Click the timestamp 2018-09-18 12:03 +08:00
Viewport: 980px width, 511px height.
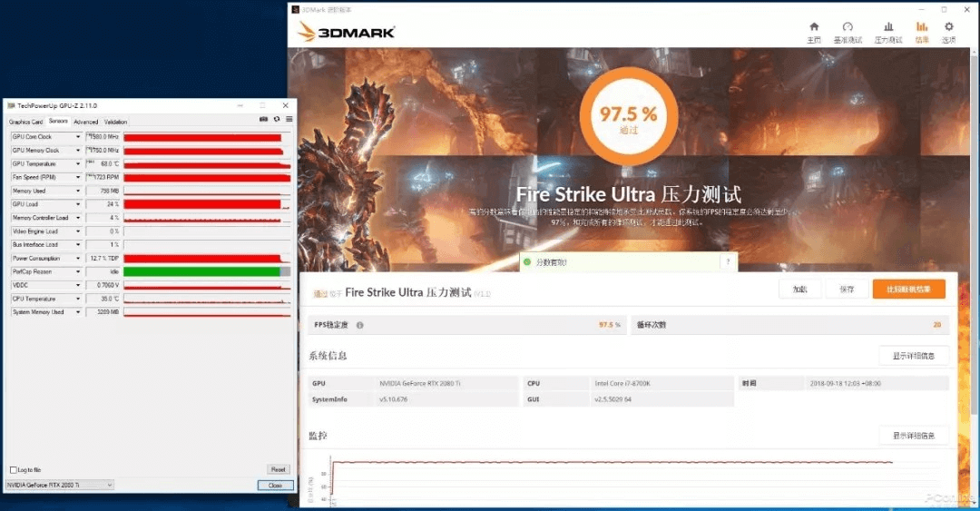[x=845, y=383]
